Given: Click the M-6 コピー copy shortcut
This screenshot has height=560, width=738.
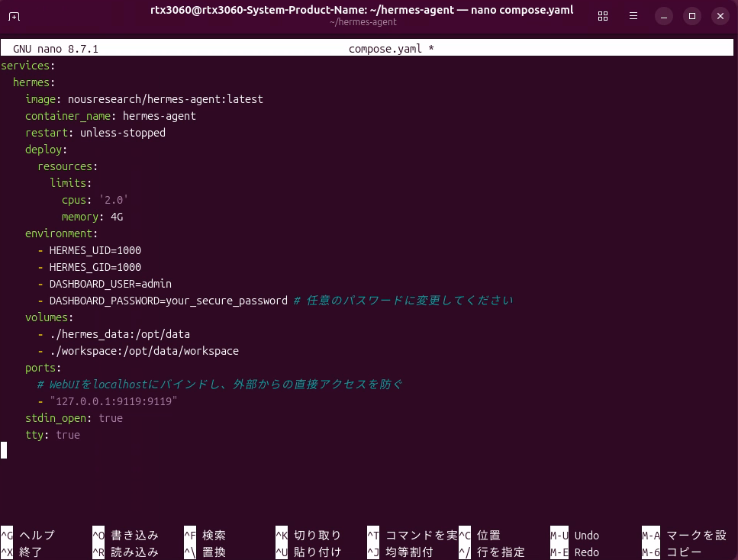Looking at the screenshot, I should click(672, 552).
